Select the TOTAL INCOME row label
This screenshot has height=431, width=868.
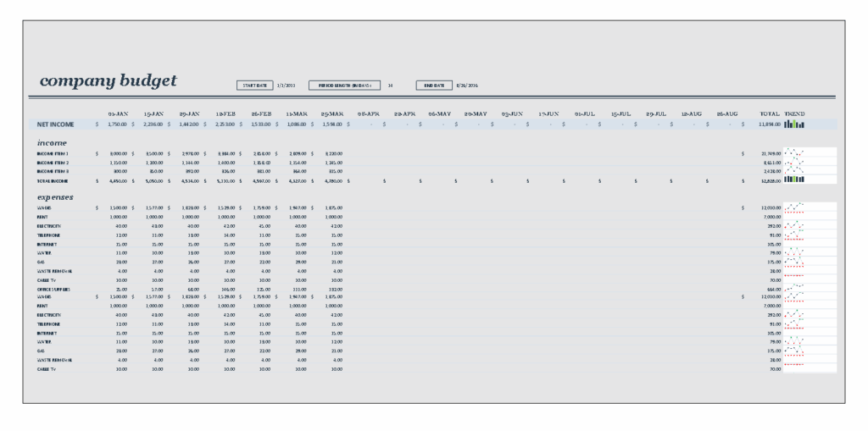coord(52,180)
